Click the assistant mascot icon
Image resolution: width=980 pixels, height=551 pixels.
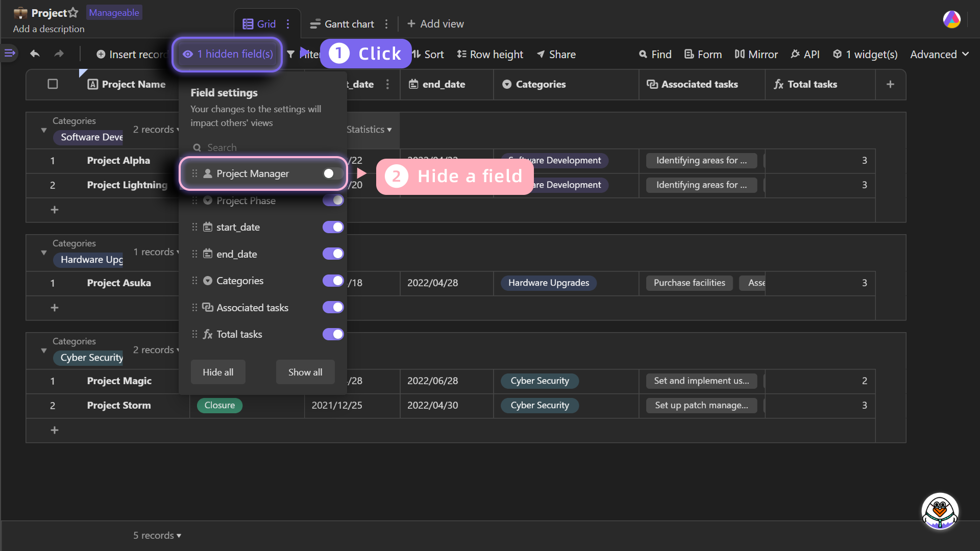pyautogui.click(x=940, y=511)
